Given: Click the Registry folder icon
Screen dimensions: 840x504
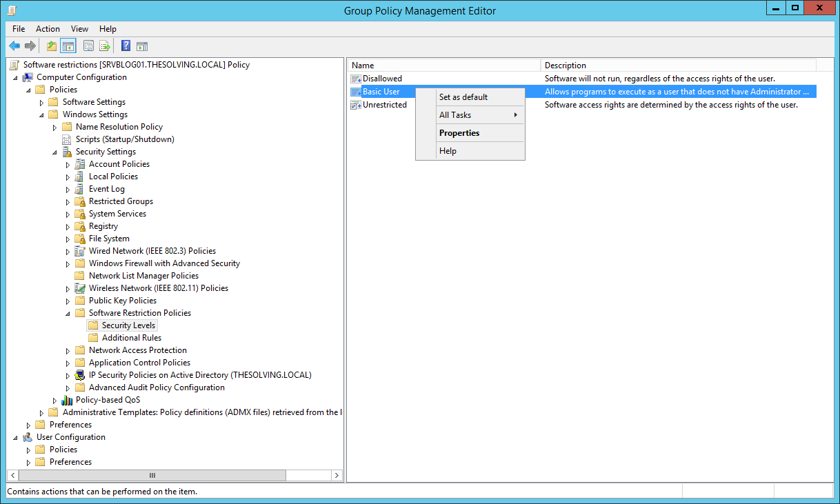Looking at the screenshot, I should tap(80, 226).
